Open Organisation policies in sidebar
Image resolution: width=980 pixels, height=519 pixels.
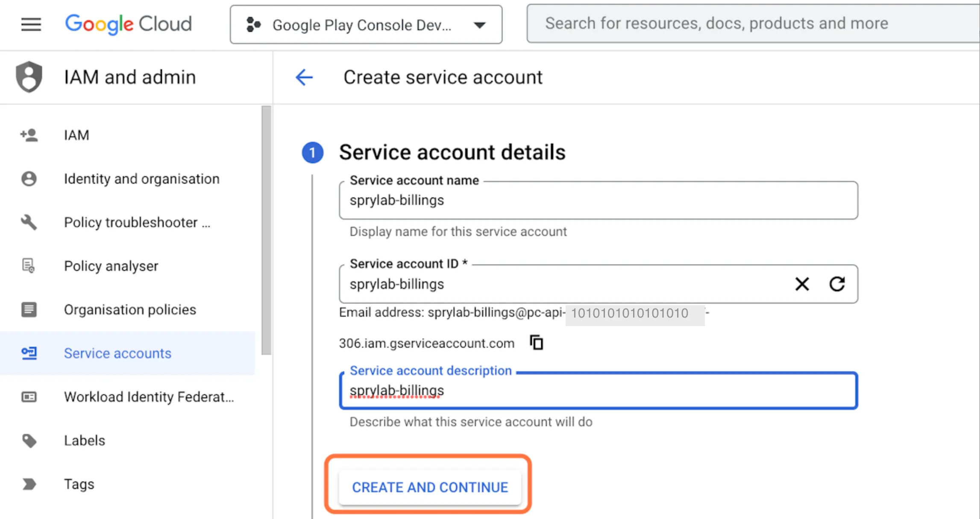[x=127, y=309]
